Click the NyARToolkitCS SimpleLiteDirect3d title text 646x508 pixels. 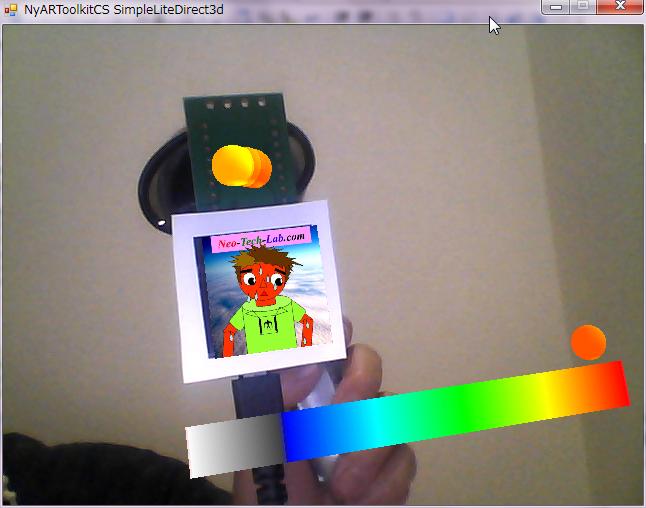coord(124,9)
